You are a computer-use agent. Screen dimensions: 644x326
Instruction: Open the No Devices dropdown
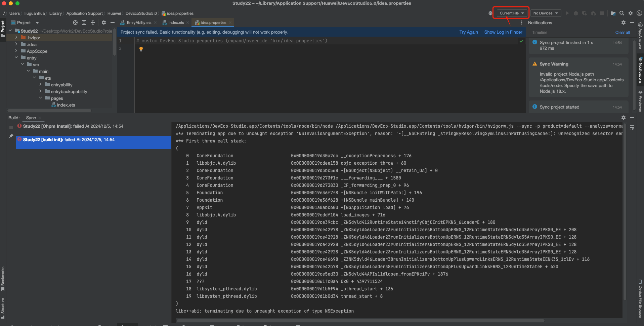coord(546,13)
